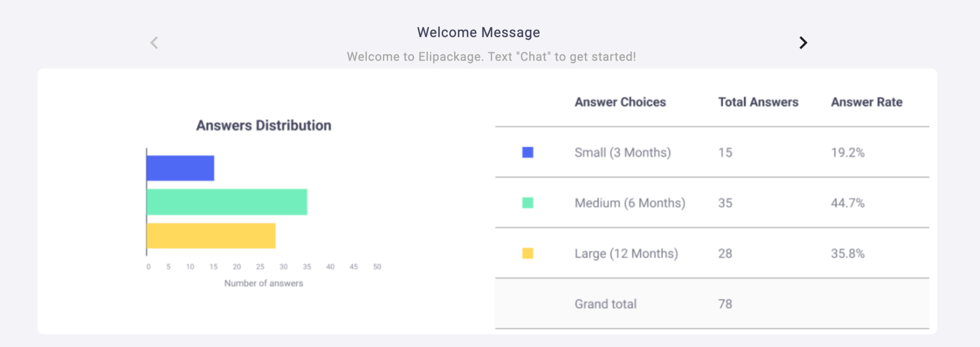Select the Large (12 Months) answer row

click(x=712, y=253)
